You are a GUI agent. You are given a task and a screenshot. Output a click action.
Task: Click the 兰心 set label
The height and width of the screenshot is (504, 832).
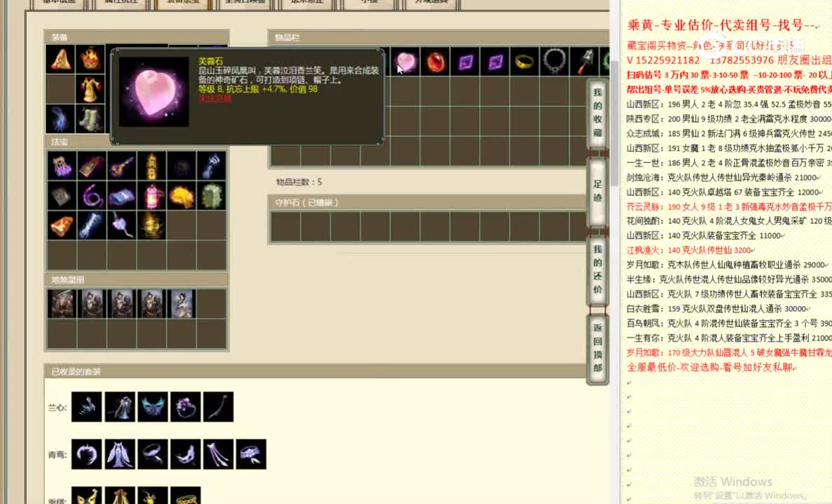(57, 407)
